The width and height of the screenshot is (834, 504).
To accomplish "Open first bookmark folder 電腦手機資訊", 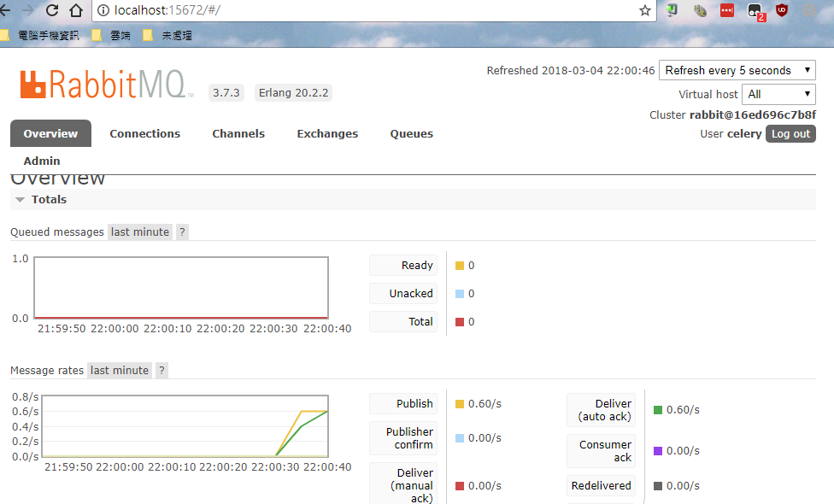I will coord(40,36).
